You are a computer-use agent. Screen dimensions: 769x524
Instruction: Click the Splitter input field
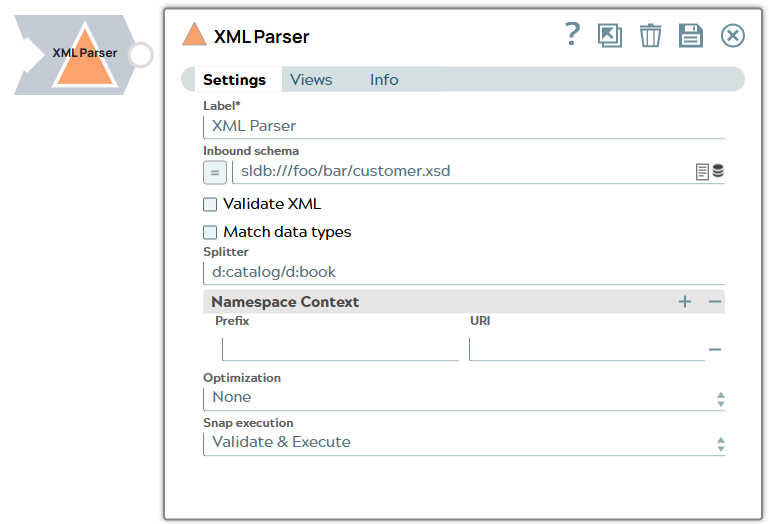[464, 272]
